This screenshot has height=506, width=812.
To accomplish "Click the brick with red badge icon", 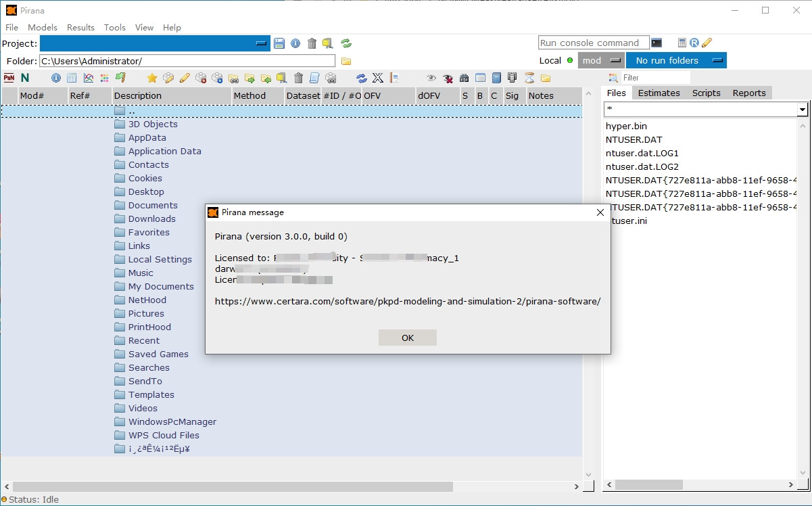I will 201,78.
